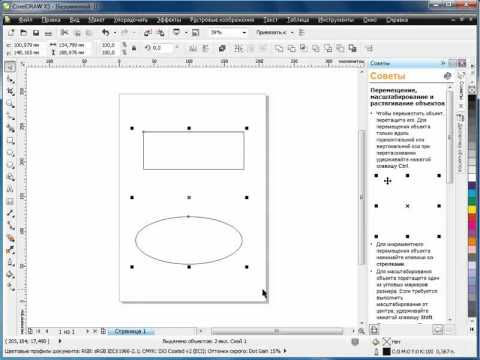Click the rotation angle input field
The image size is (480, 360).
[161, 48]
